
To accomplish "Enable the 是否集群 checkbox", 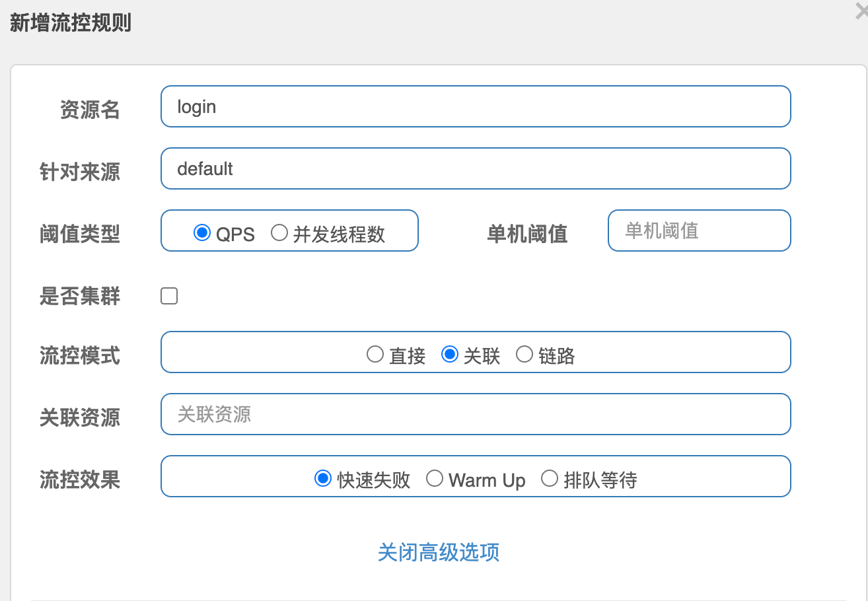I will (169, 296).
